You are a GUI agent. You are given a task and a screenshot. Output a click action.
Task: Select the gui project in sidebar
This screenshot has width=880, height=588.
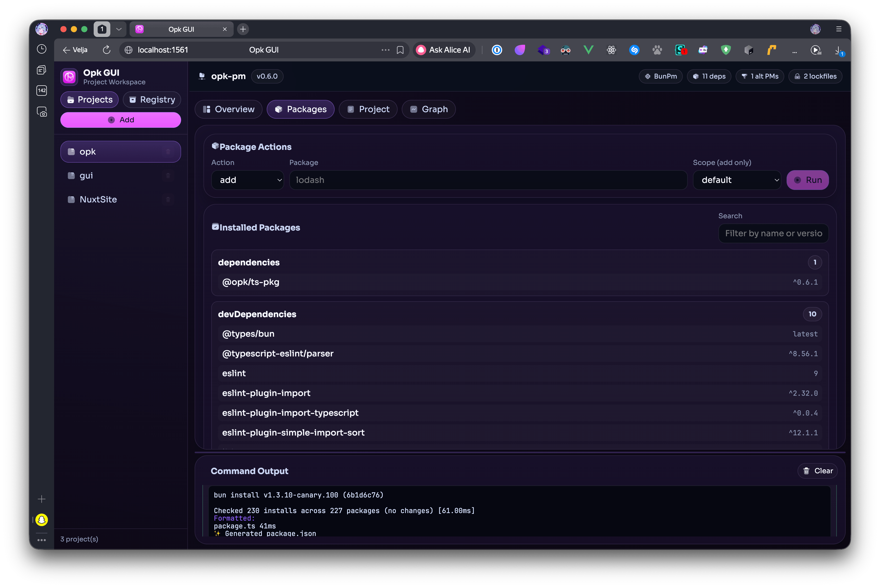tap(121, 176)
